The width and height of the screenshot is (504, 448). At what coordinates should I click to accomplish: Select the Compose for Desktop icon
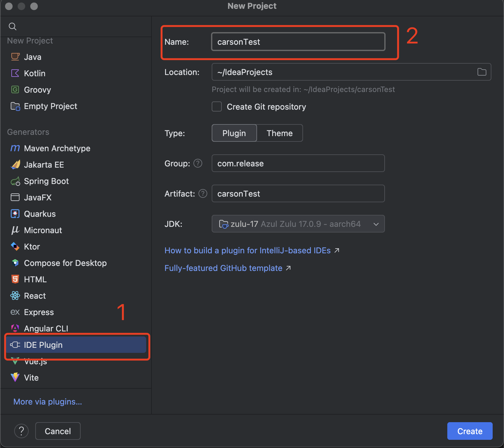pyautogui.click(x=15, y=263)
